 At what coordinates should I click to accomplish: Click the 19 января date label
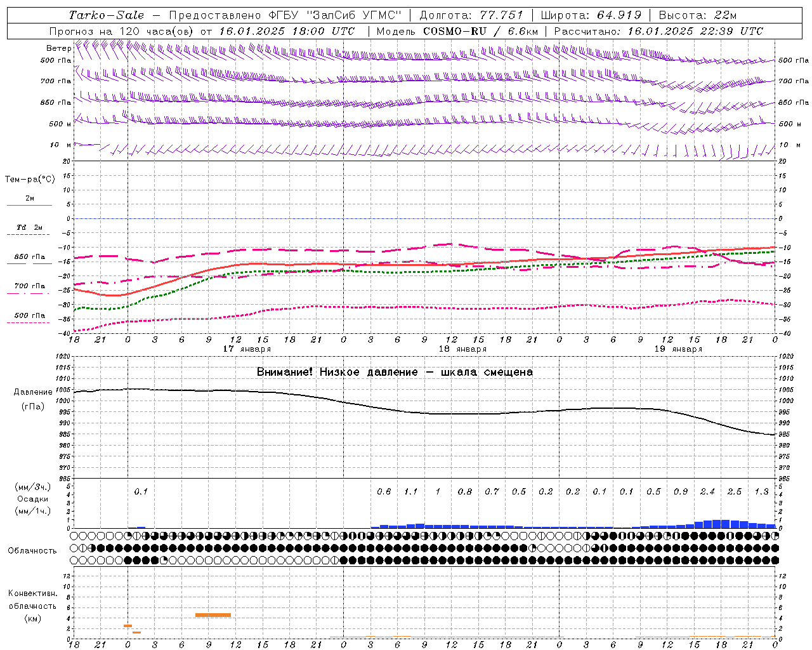point(678,349)
